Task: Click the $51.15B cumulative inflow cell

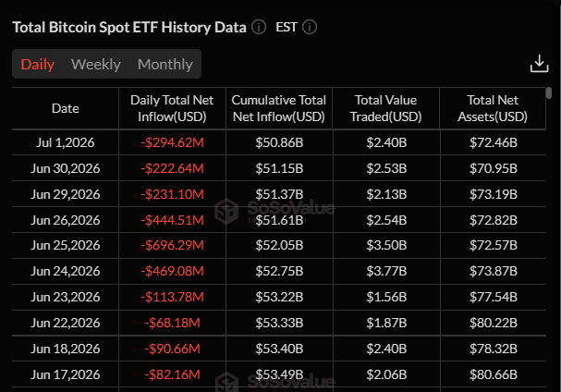Action: pyautogui.click(x=279, y=168)
